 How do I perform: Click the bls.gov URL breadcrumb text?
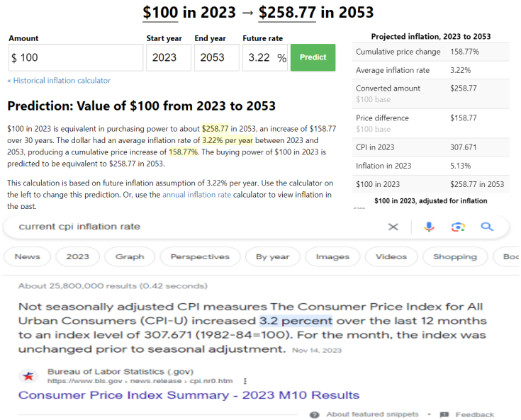(140, 381)
